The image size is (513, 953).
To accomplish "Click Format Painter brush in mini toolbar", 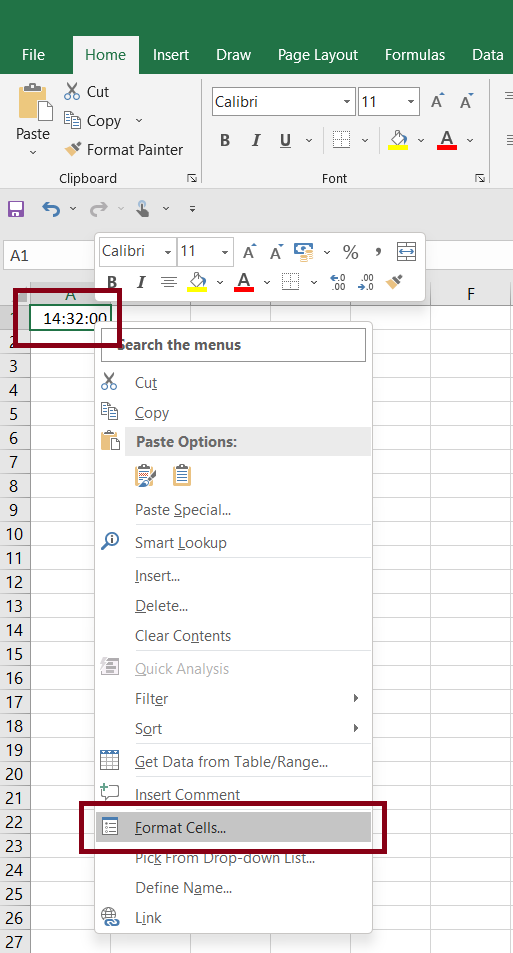I will tap(394, 282).
